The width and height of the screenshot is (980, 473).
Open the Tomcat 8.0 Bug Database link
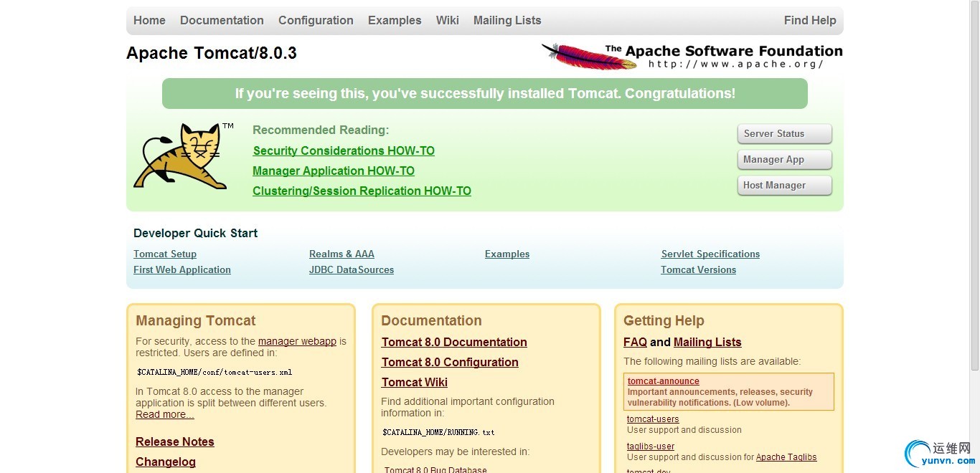435,469
